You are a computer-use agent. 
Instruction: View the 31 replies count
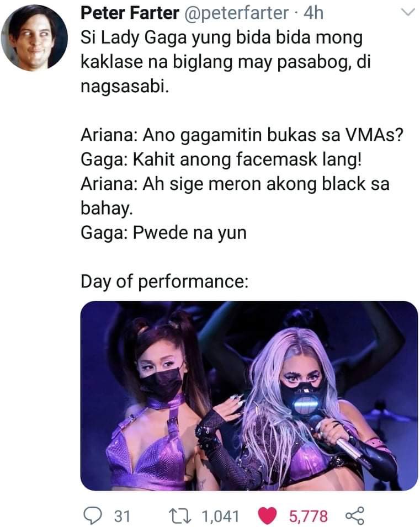123,517
